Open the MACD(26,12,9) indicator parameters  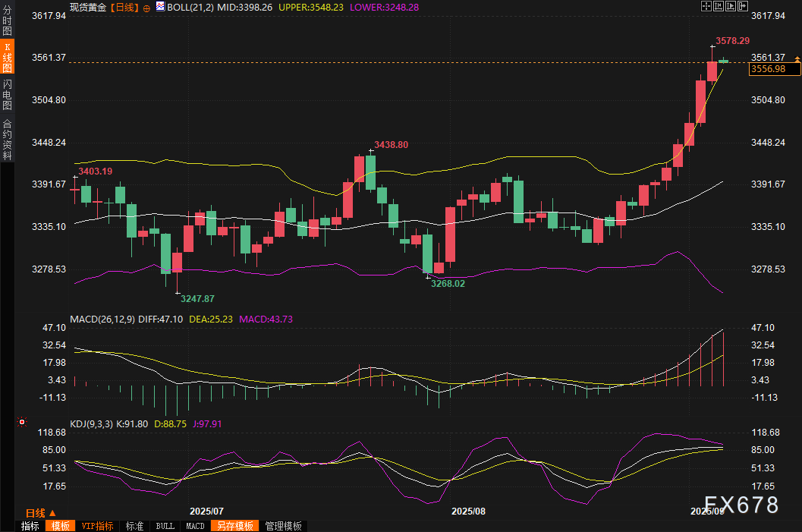click(102, 320)
